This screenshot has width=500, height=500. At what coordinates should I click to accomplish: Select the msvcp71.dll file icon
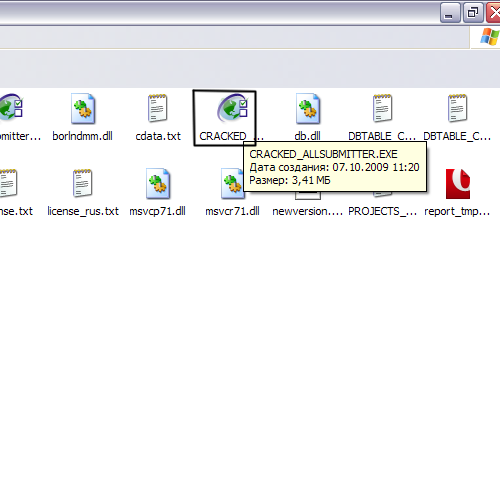pyautogui.click(x=158, y=184)
